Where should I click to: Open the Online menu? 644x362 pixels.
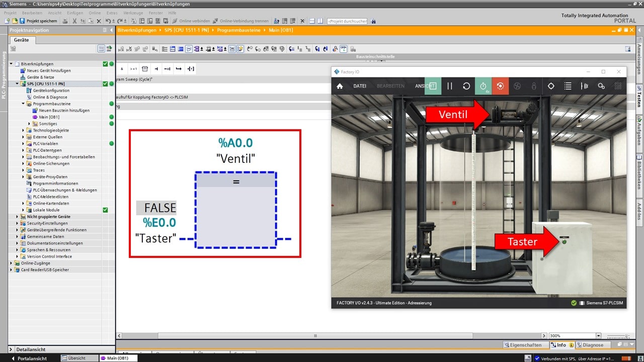point(95,13)
